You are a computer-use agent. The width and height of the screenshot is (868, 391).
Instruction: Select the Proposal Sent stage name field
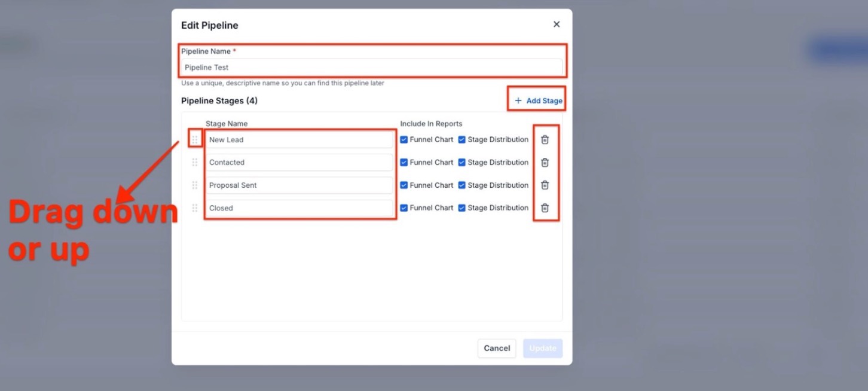(x=299, y=185)
